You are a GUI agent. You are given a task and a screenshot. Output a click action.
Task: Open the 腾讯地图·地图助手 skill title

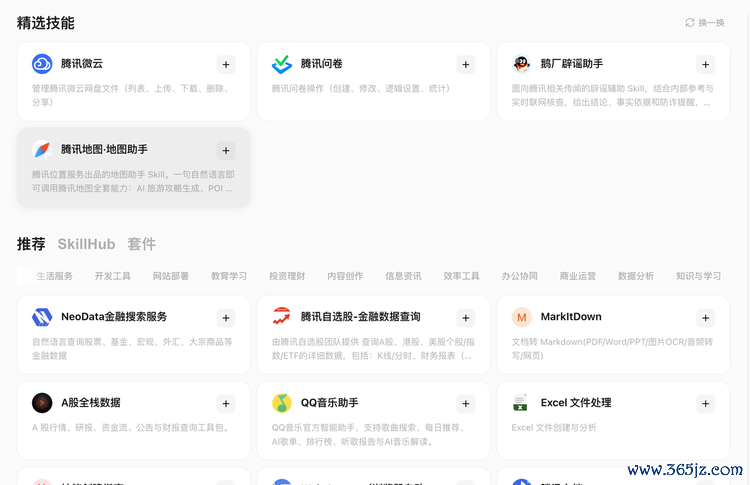tap(104, 149)
